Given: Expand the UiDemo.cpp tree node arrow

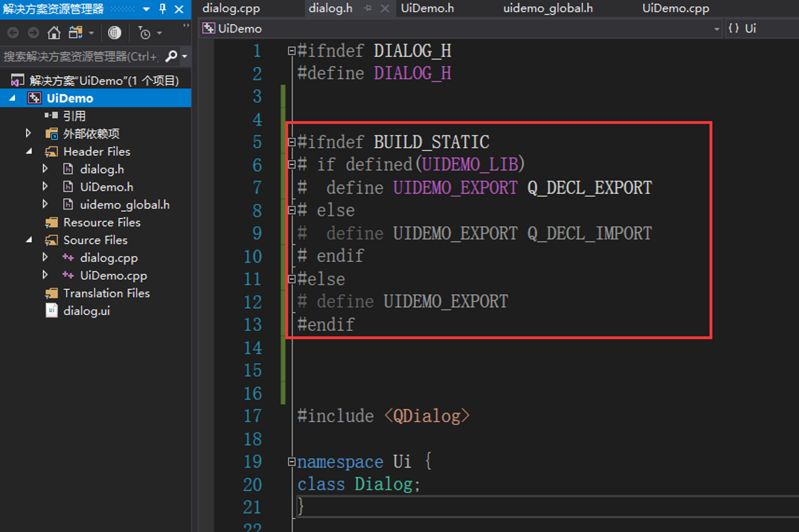Looking at the screenshot, I should tap(45, 275).
